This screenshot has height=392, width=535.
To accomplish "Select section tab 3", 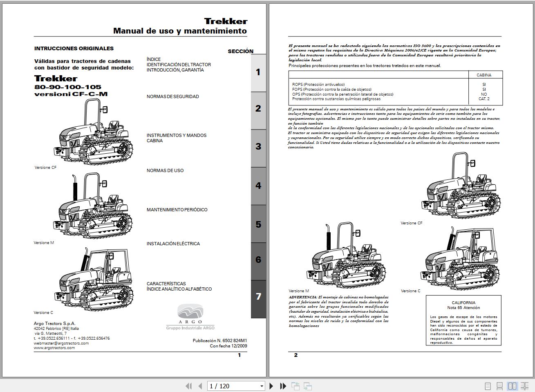I will (258, 148).
